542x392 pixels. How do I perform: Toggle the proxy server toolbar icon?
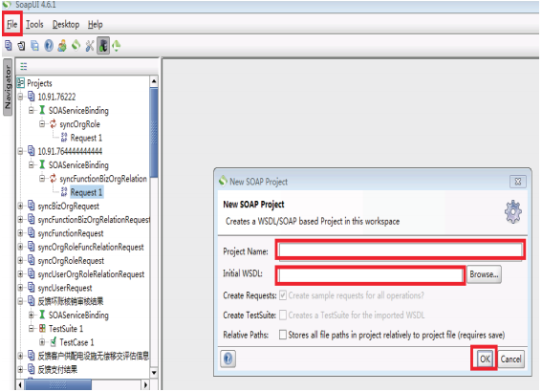click(103, 46)
